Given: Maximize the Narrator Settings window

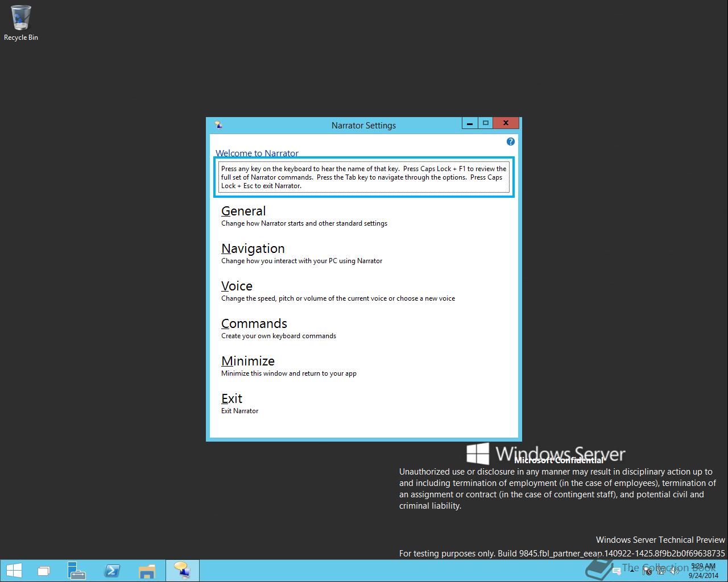Looking at the screenshot, I should click(485, 123).
